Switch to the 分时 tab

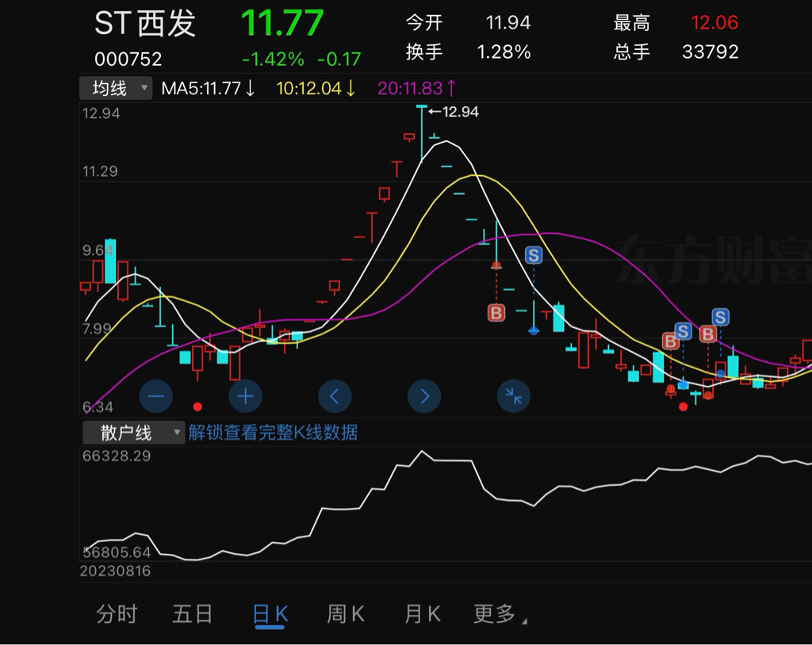tap(117, 614)
